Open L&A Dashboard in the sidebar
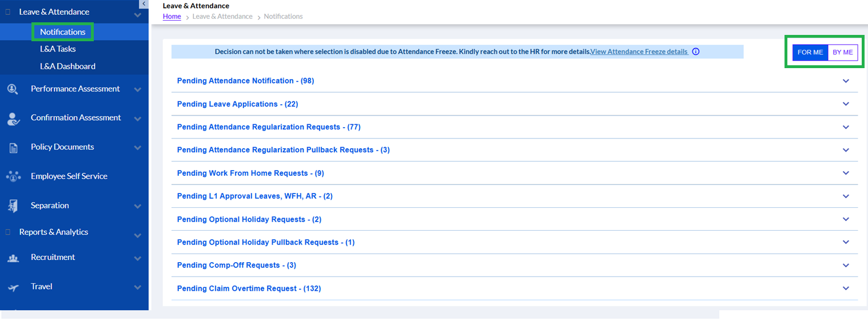 [x=67, y=66]
